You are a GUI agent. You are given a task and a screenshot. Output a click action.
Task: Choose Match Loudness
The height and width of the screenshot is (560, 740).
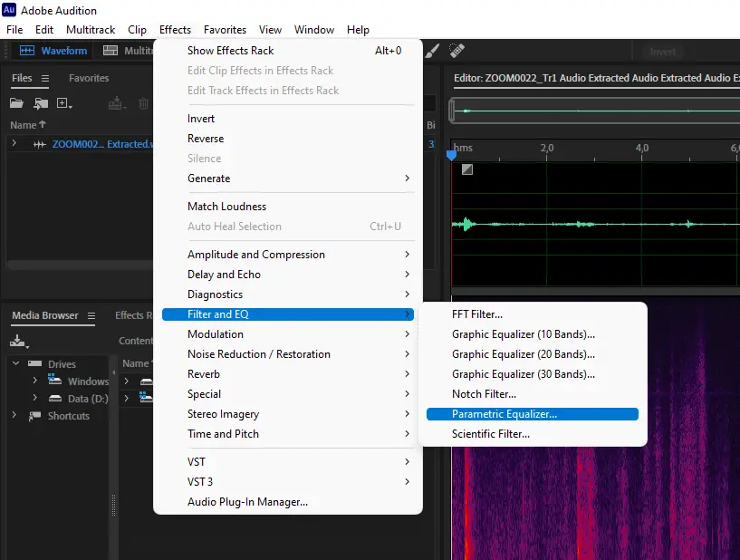tap(288, 207)
